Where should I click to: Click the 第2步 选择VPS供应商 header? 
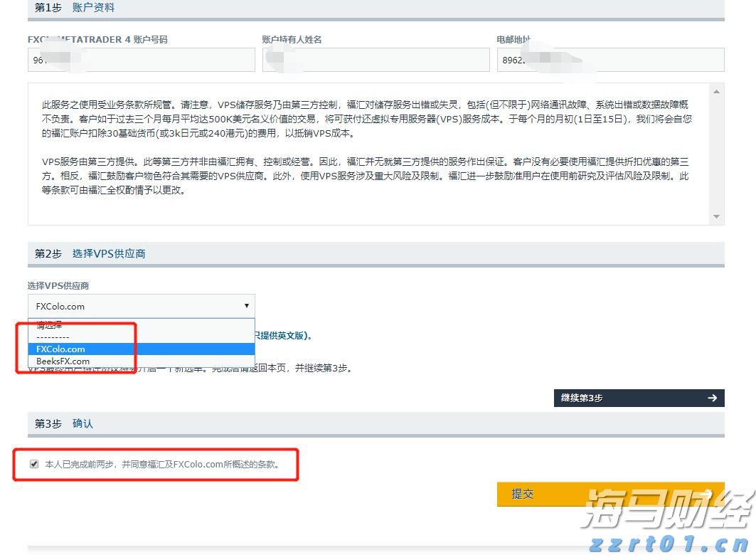[89, 253]
